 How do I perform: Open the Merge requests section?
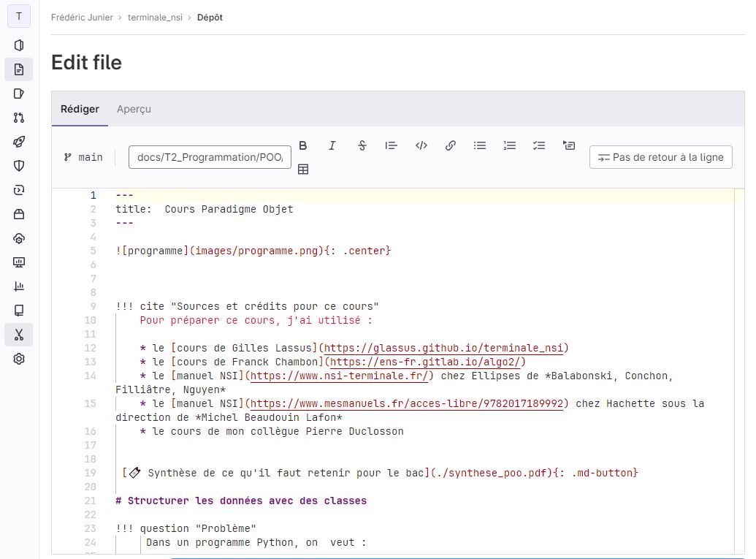(18, 117)
